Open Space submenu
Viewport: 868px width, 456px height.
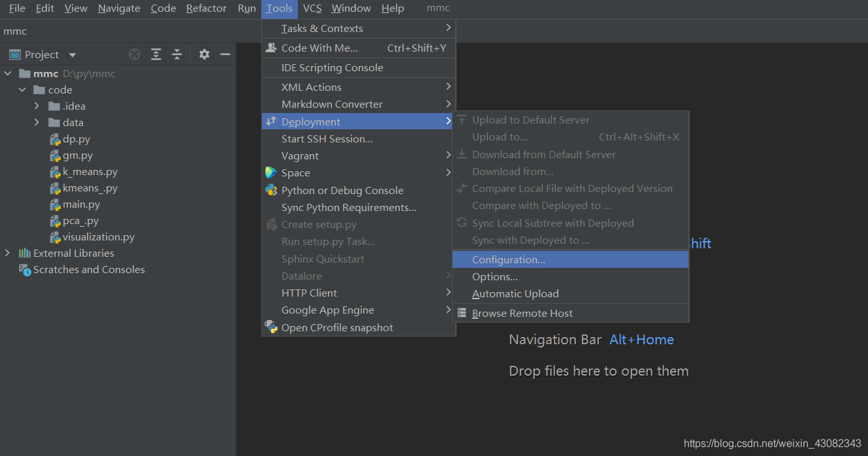tap(359, 173)
